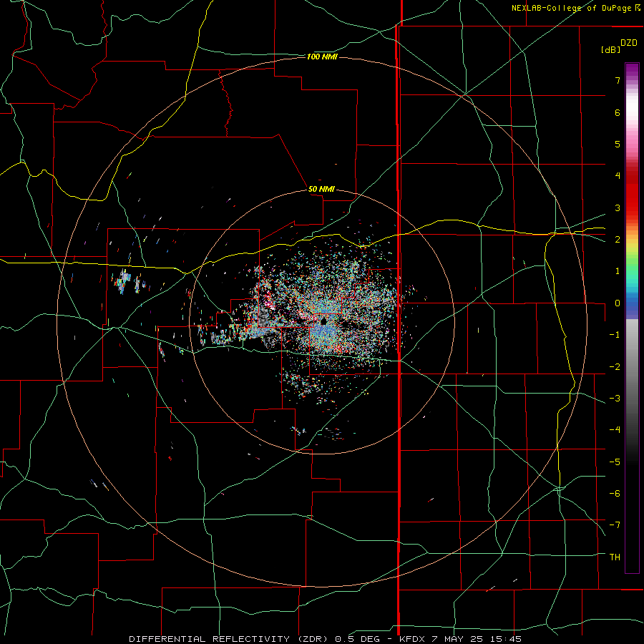Click the -3 value on the scale
Screen dimensions: 644x644
pyautogui.click(x=615, y=399)
